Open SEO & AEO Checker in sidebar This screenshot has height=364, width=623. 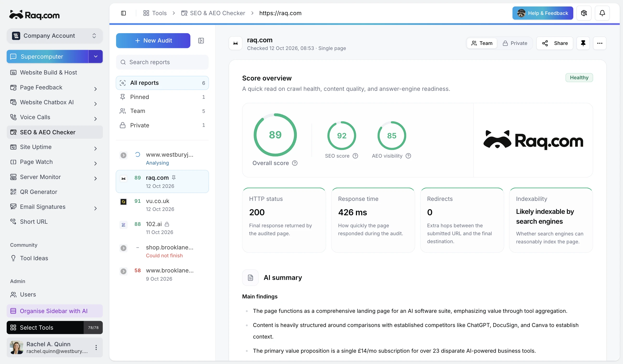(x=55, y=132)
